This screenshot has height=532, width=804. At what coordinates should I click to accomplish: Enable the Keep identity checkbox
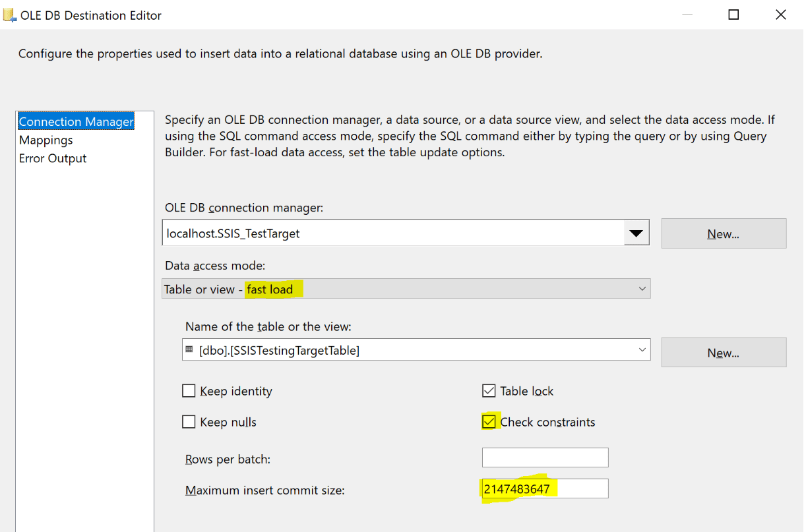(x=189, y=391)
